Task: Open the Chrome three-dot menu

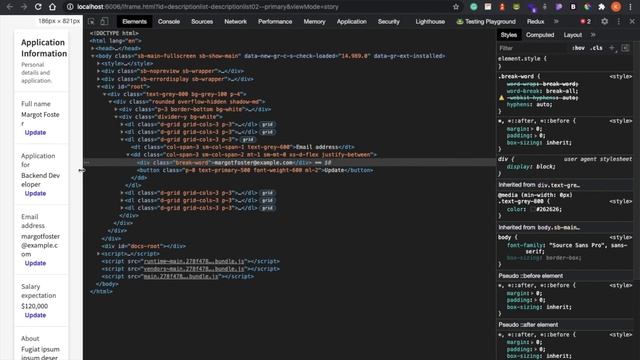Action: (631, 7)
